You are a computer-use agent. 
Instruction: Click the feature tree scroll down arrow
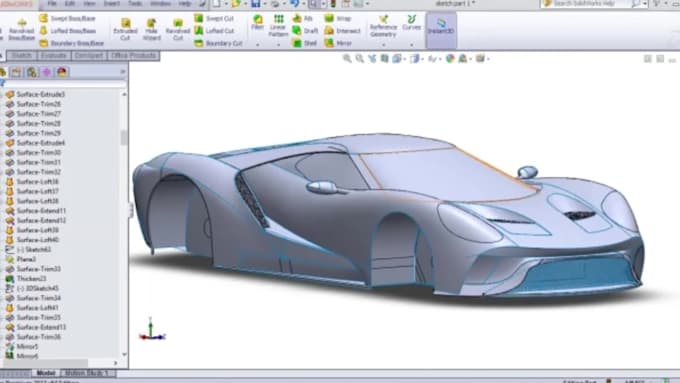(124, 355)
